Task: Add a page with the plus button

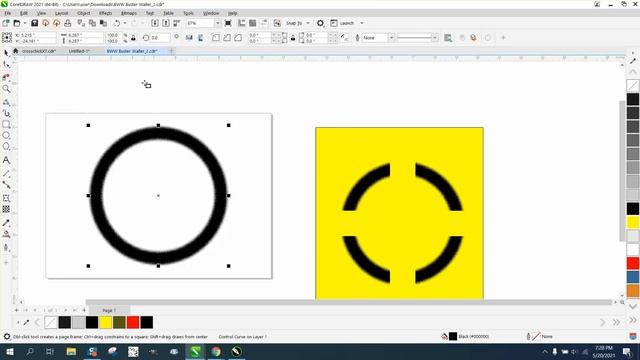Action: [84, 311]
